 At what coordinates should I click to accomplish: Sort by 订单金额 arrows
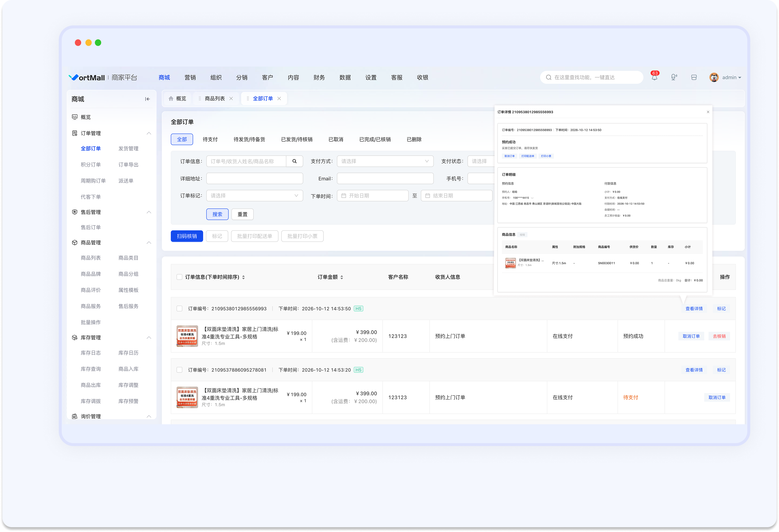click(x=342, y=277)
